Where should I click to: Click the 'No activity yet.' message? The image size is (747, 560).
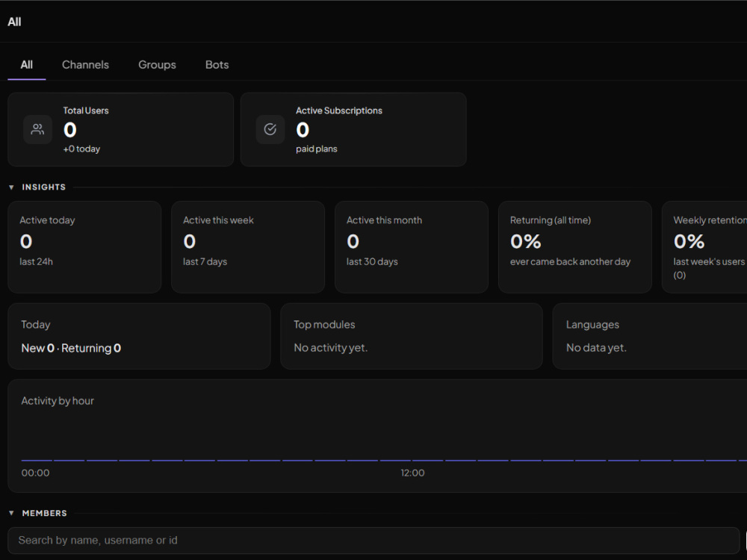(x=331, y=348)
